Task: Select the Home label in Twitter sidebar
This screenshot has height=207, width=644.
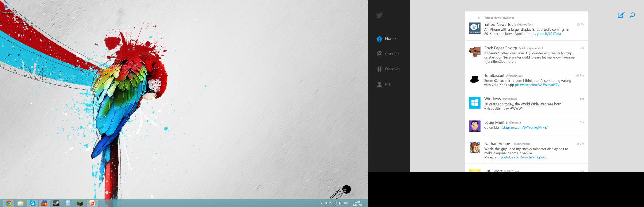Action: point(390,39)
